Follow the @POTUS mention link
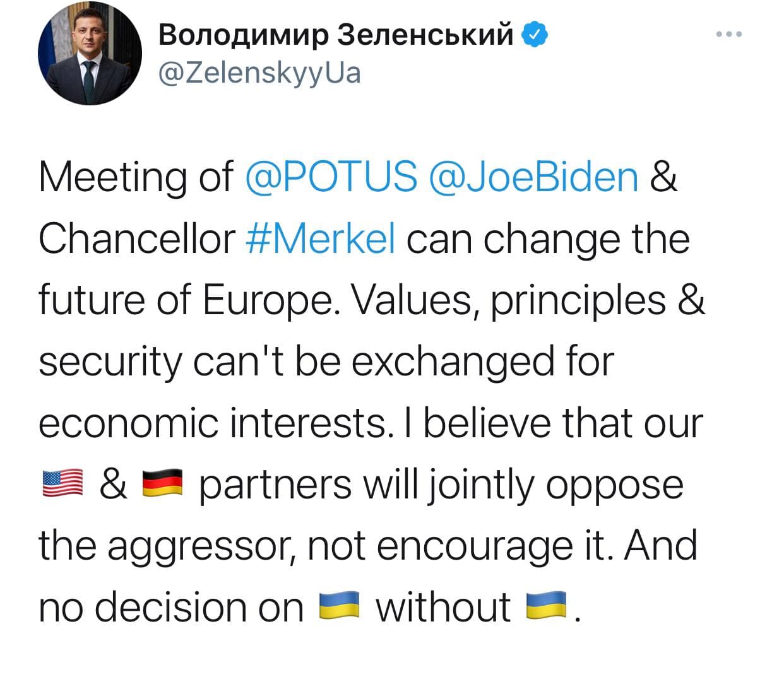 point(331,176)
